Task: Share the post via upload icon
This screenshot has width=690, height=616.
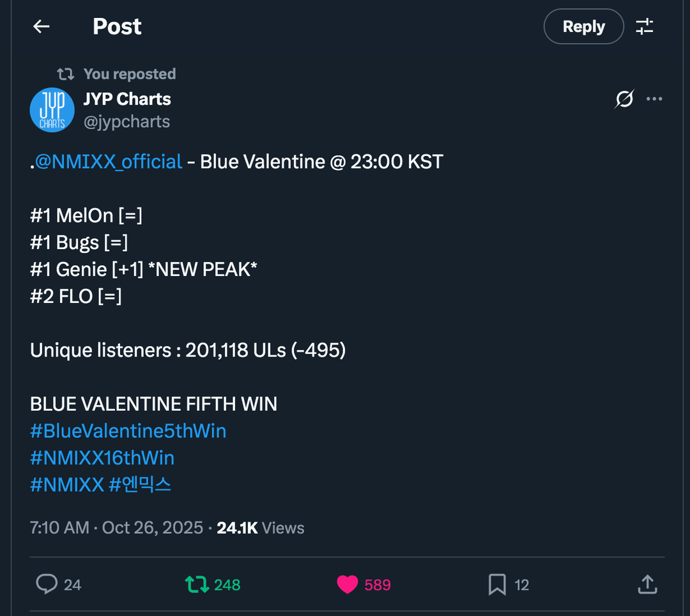Action: point(647,584)
